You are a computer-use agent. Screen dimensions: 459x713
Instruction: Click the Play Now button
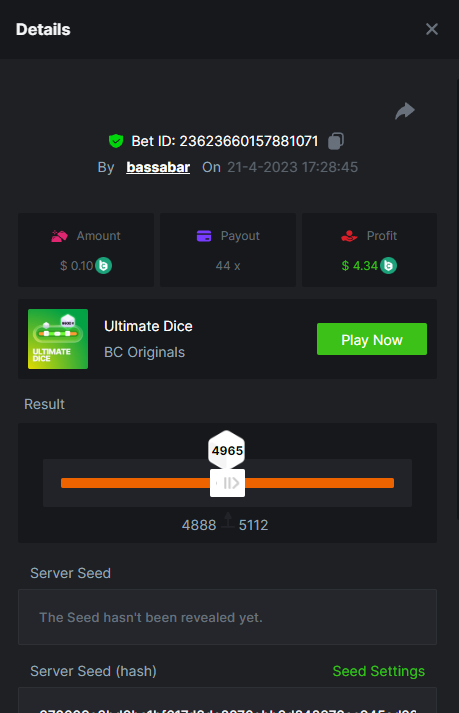coord(372,339)
